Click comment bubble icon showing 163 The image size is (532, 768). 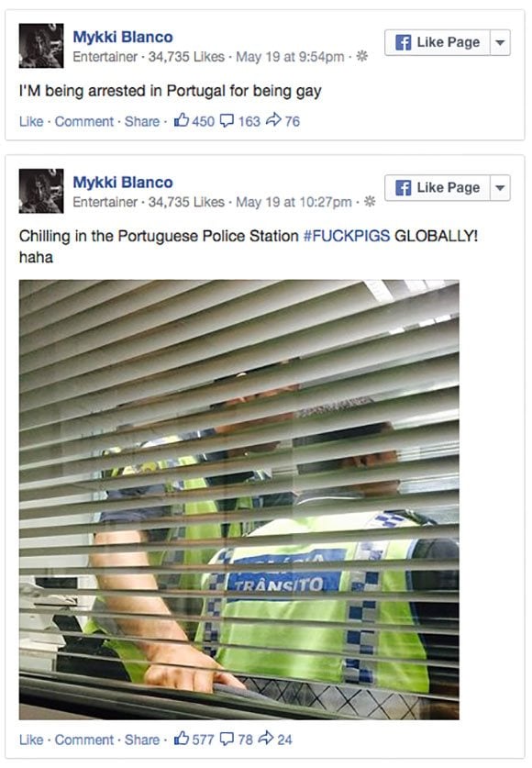(x=227, y=120)
